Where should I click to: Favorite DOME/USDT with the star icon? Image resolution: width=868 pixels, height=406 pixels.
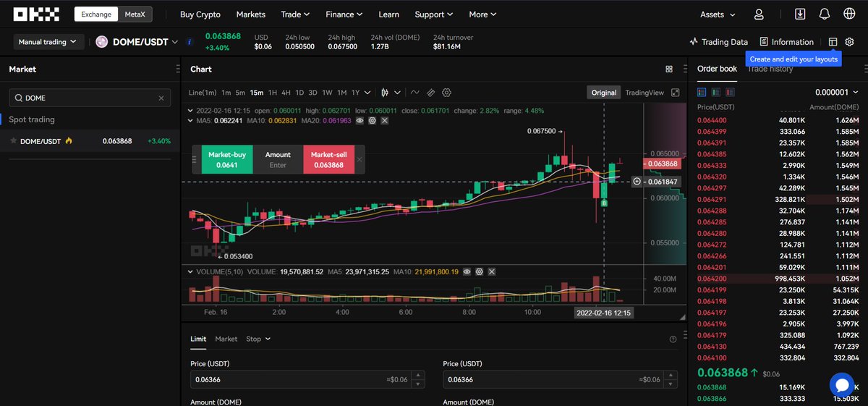[13, 141]
